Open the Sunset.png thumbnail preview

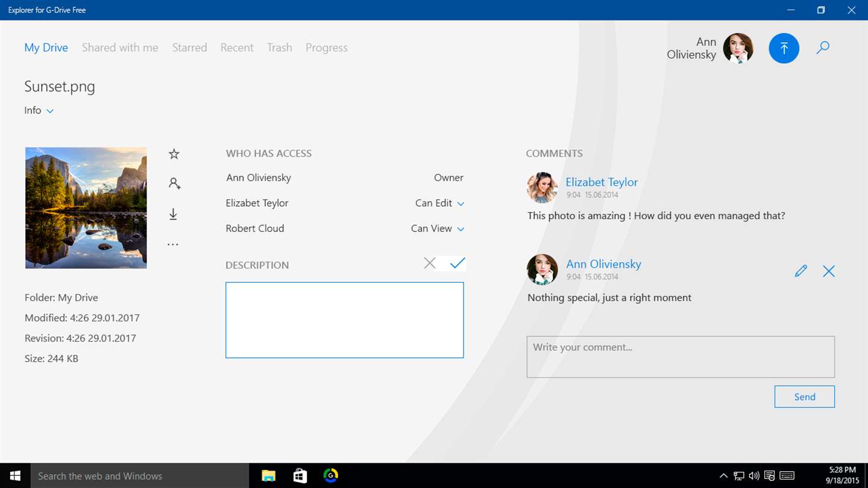pos(86,208)
